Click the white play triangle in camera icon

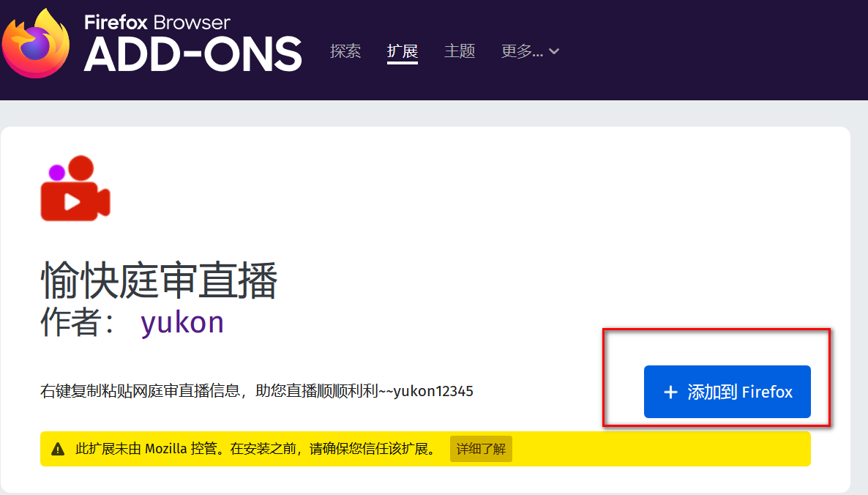[x=72, y=201]
